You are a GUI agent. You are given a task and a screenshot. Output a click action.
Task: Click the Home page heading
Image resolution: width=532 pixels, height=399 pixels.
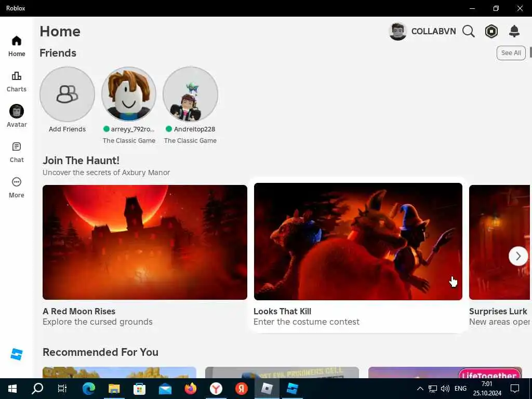[x=60, y=31]
